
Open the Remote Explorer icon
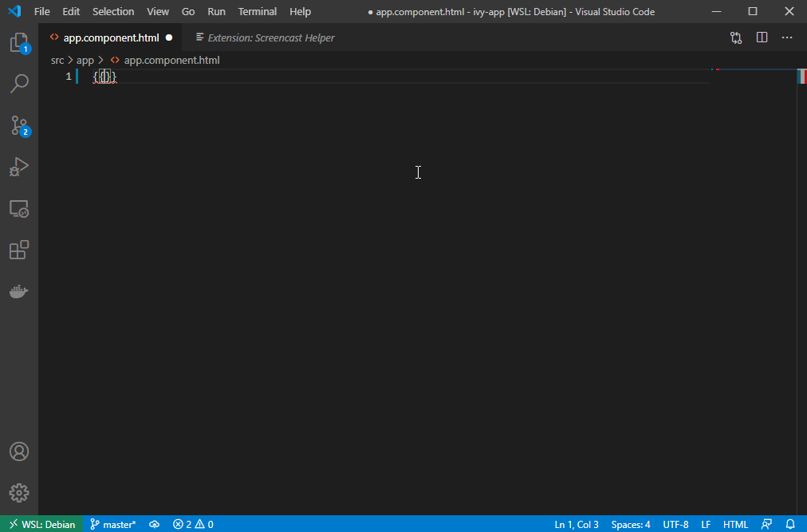(19, 208)
